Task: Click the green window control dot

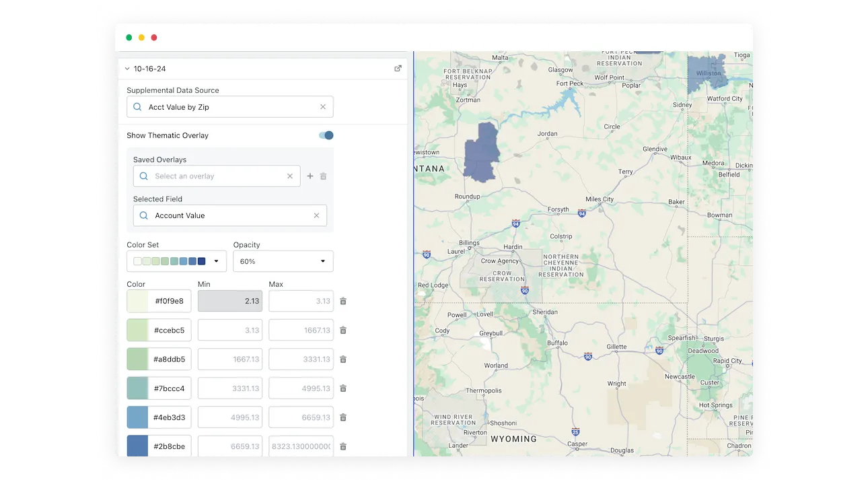Action: coord(129,38)
